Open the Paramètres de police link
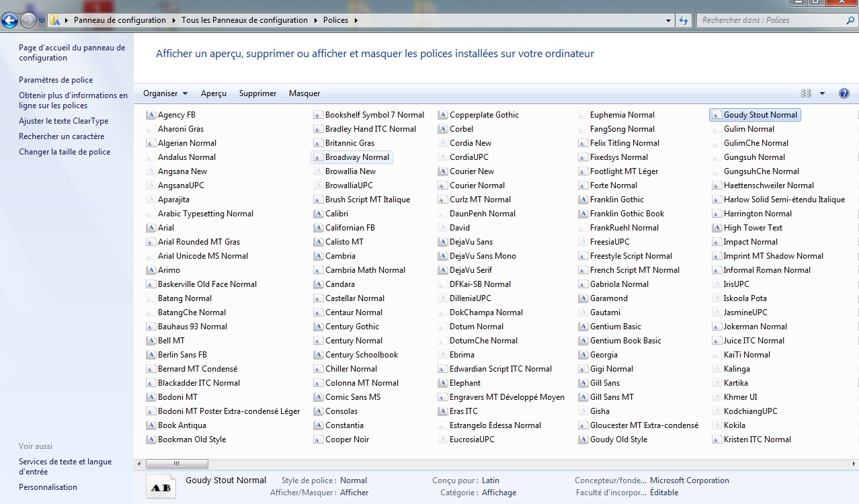 pyautogui.click(x=56, y=80)
